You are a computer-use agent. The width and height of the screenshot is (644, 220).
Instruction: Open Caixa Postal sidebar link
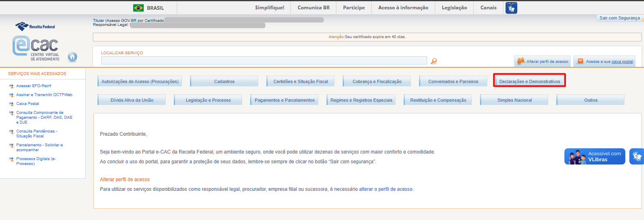click(x=28, y=104)
